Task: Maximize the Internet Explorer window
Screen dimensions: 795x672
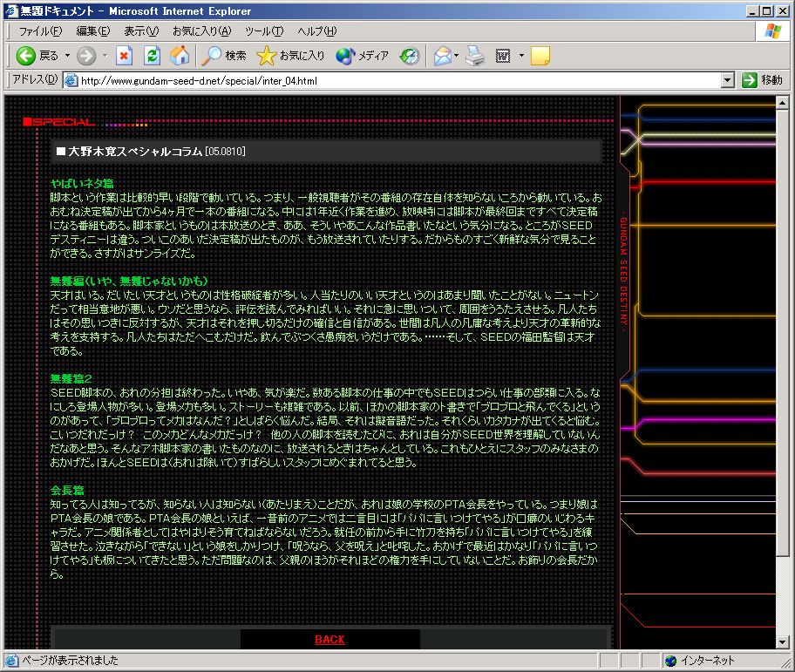Action: click(x=766, y=11)
